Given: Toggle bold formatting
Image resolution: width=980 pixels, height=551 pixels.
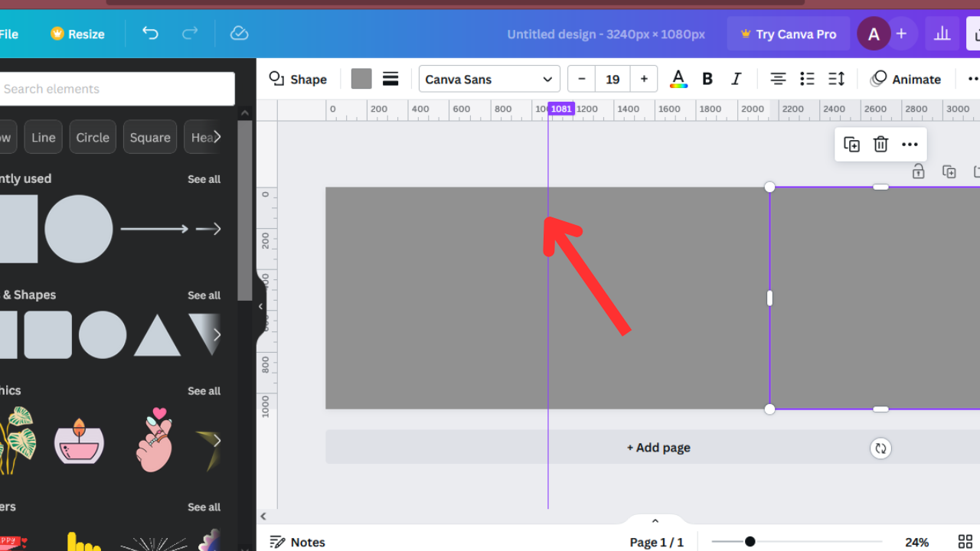Looking at the screenshot, I should tap(707, 79).
